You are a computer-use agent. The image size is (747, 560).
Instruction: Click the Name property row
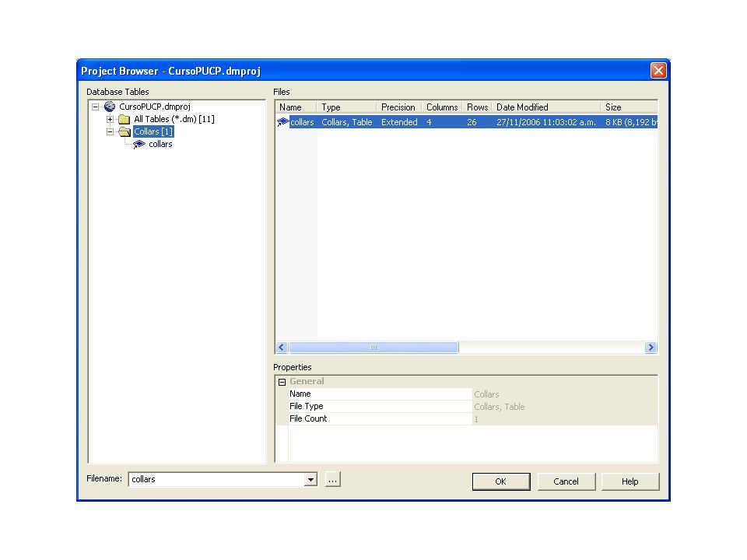472,394
